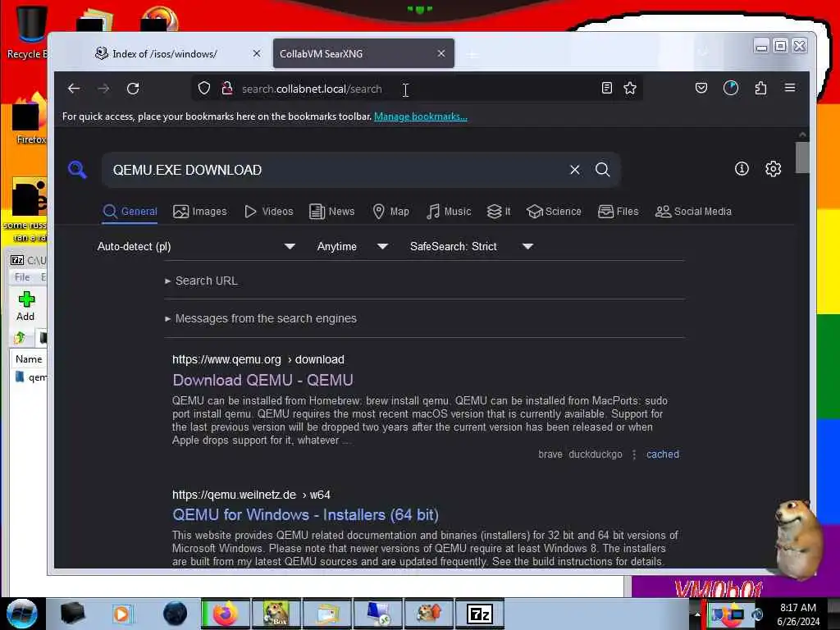Toggle reader view icon in the address bar
The height and width of the screenshot is (630, 840).
606,88
